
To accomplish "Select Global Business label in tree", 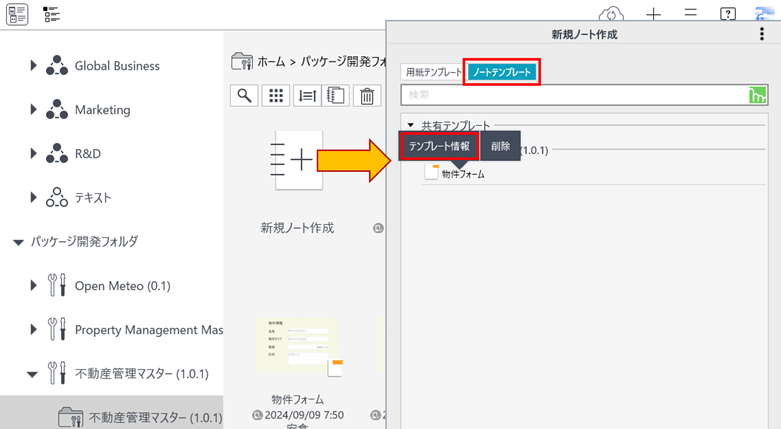I will (x=117, y=66).
